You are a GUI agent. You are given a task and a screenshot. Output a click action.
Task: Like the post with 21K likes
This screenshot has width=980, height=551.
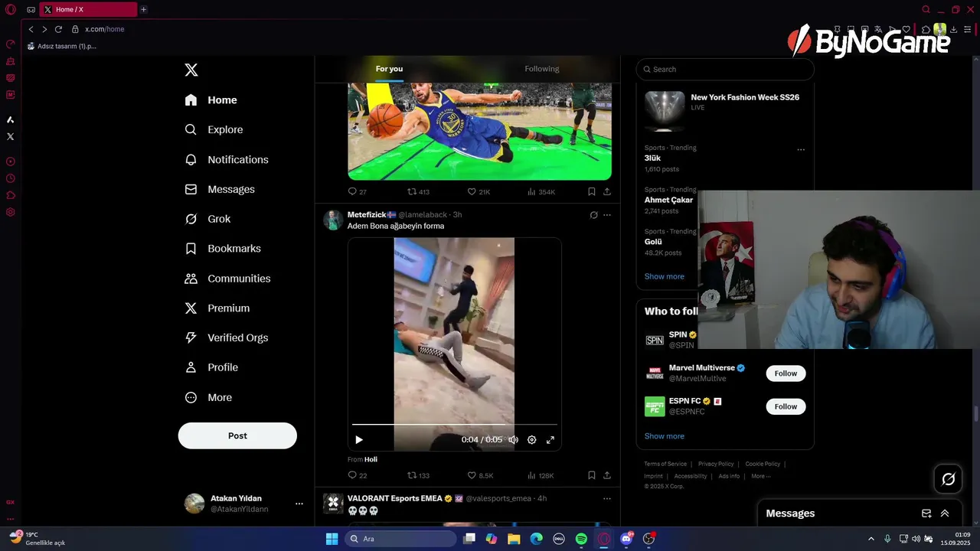(x=479, y=192)
